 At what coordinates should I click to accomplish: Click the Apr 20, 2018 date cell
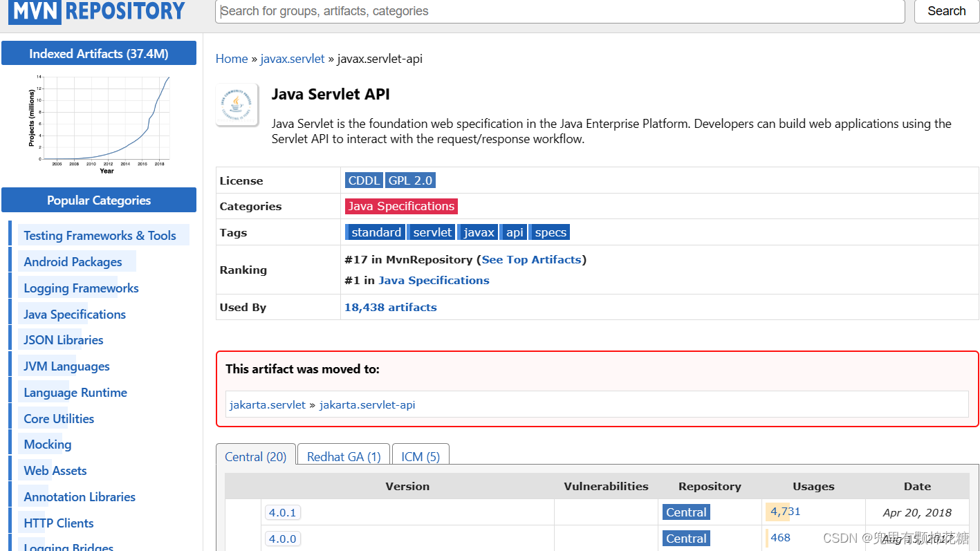pos(917,513)
